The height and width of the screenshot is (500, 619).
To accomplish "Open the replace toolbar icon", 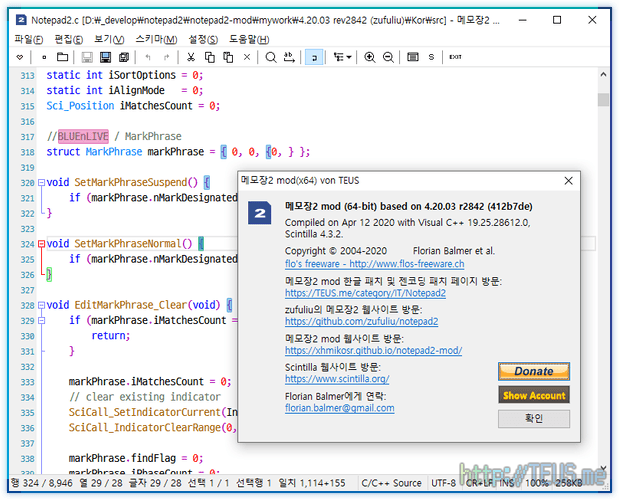I will (x=289, y=57).
